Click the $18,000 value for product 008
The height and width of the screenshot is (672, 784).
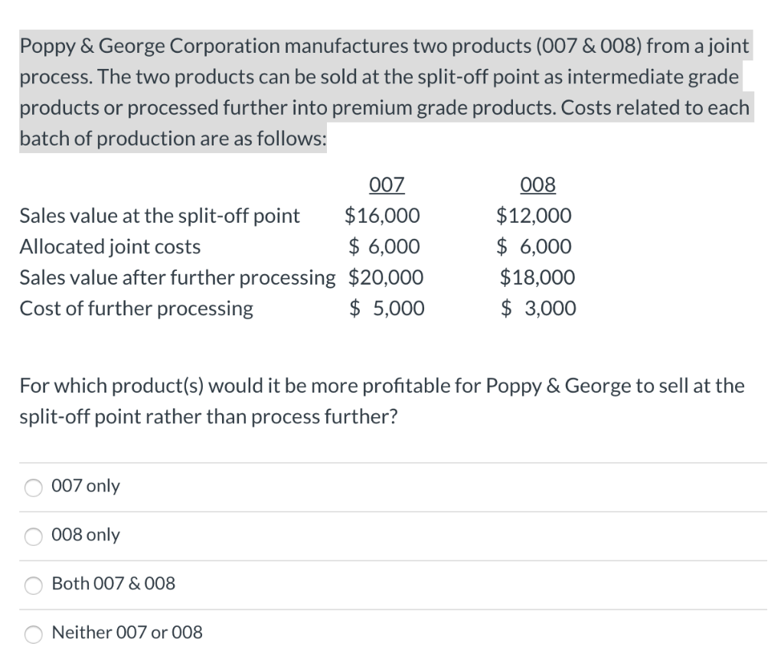click(537, 277)
